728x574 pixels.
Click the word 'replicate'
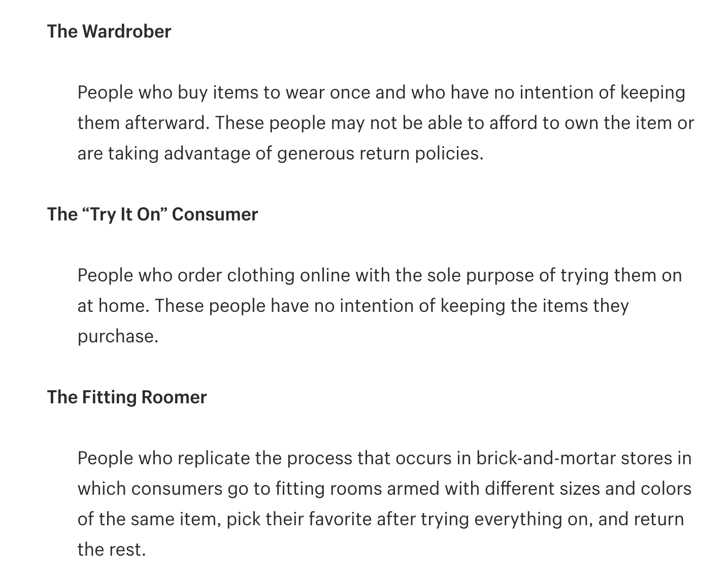pos(213,458)
